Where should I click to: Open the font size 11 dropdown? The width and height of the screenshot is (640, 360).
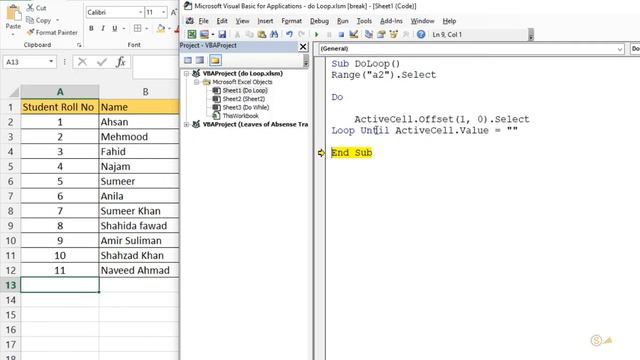[163, 12]
